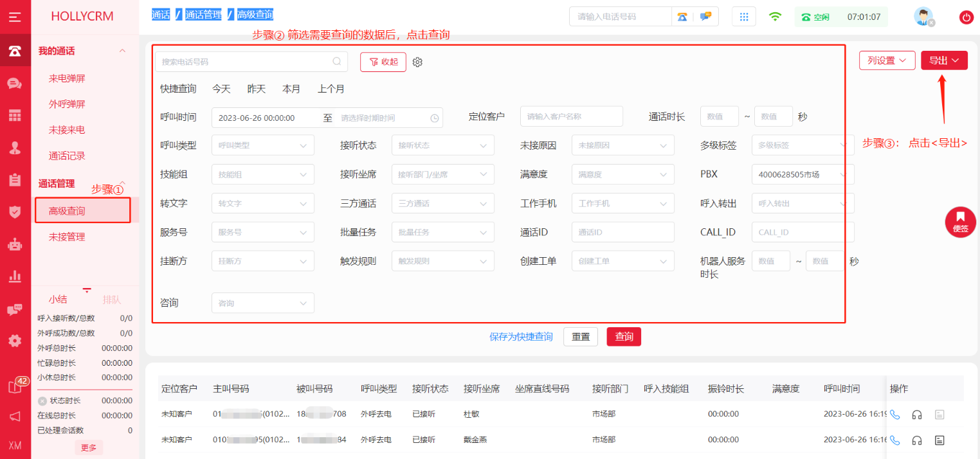The height and width of the screenshot is (459, 980).
Task: Click the 重置 reset button
Action: [x=581, y=337]
